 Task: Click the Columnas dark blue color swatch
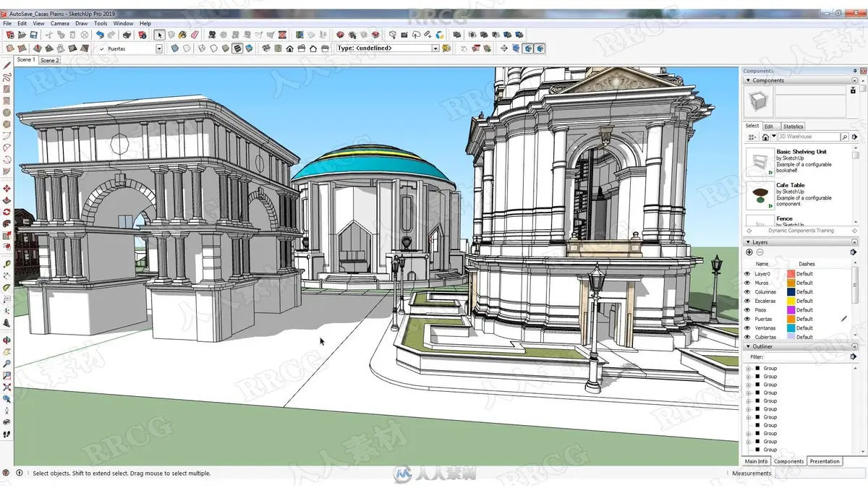(x=791, y=292)
